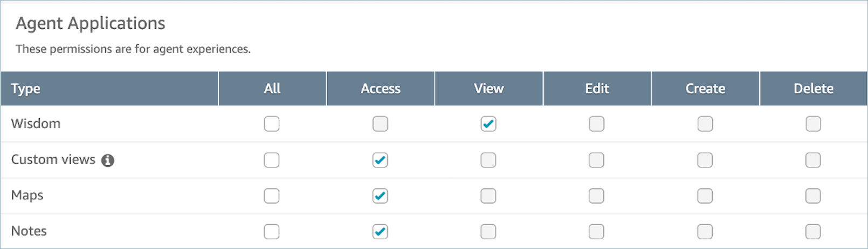The height and width of the screenshot is (249, 868).
Task: Enable All permissions for Wisdom
Action: (272, 124)
